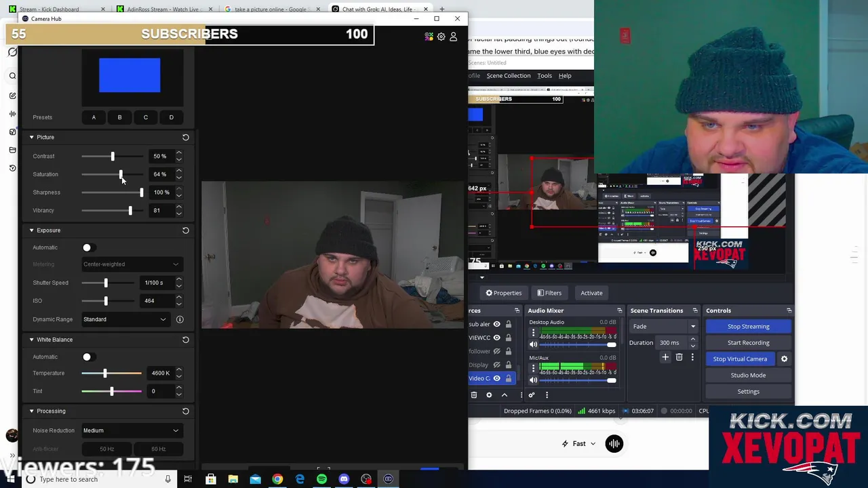Open Desktop Audio options menu dots
The width and height of the screenshot is (868, 488).
coord(533,333)
